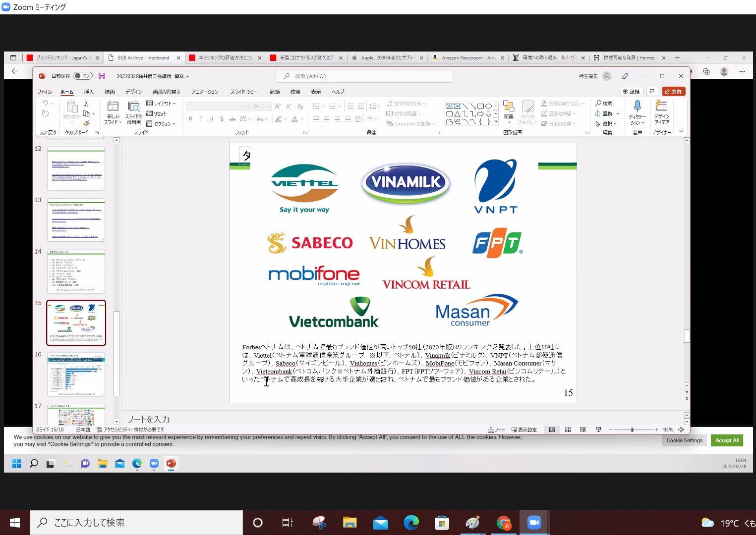
Task: Click the zoom in plus button
Action: coord(656,429)
